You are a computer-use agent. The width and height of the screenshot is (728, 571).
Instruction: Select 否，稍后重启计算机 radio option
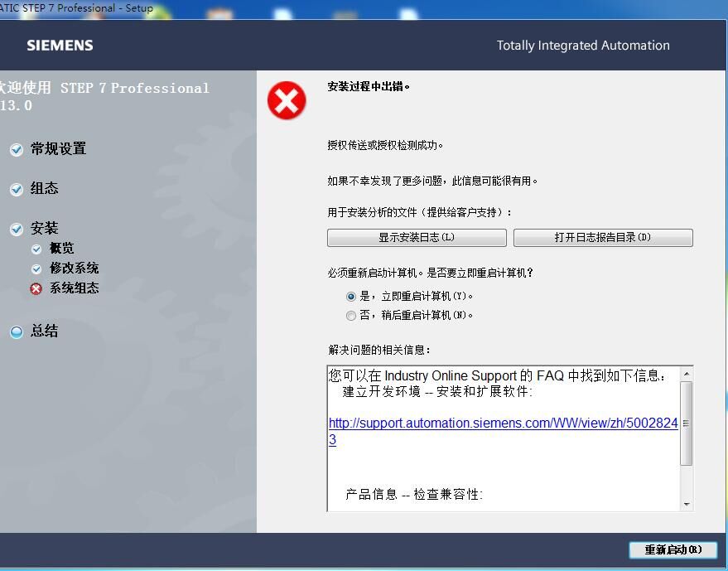351,316
